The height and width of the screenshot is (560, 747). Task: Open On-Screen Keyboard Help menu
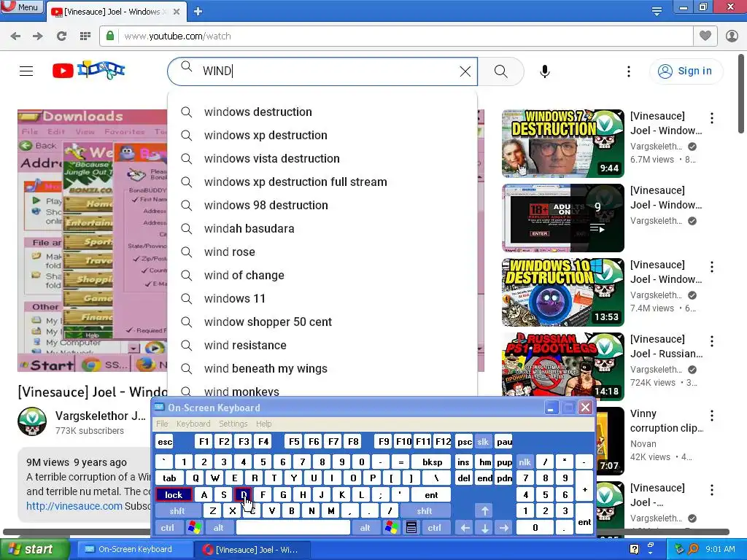[263, 424]
